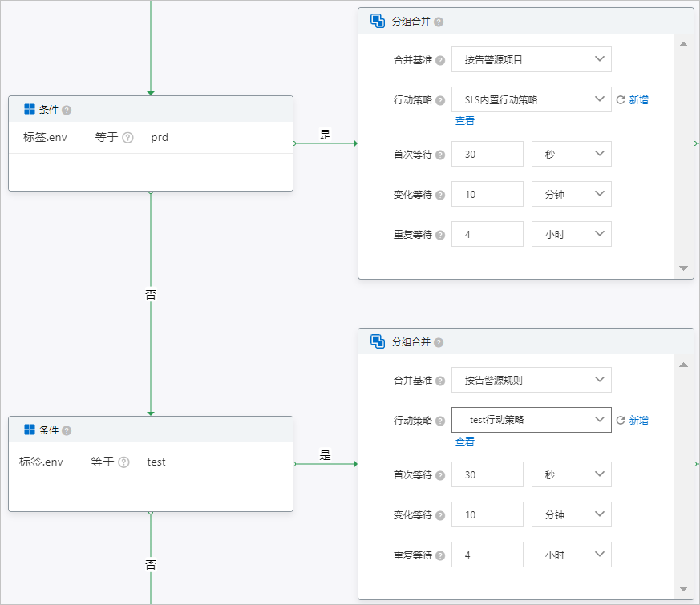
Task: Click 查看 link under test行动策略
Action: tap(465, 441)
